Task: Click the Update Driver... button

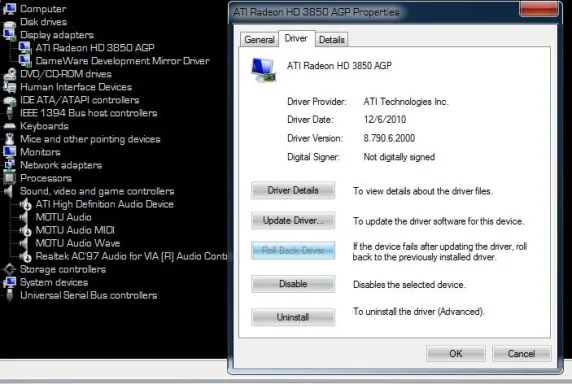Action: coord(293,221)
